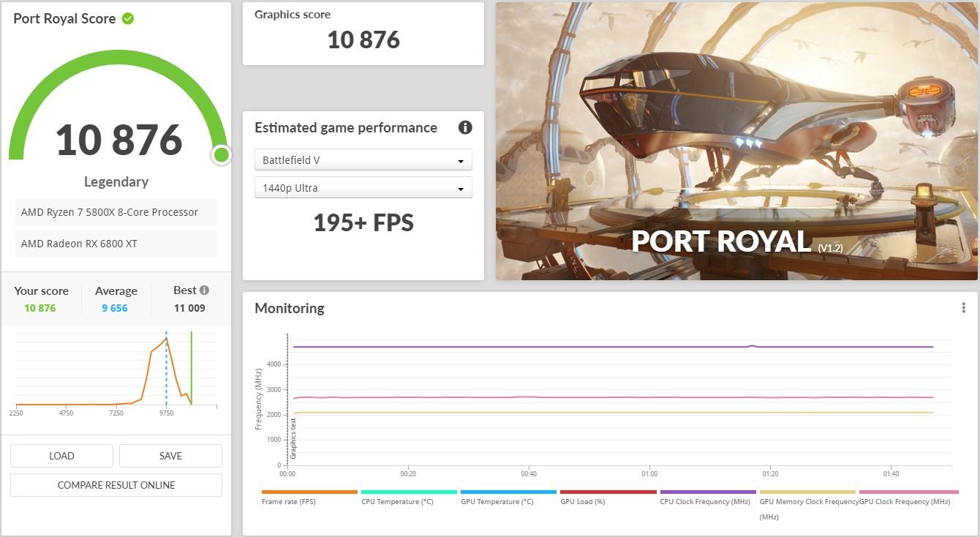Image resolution: width=980 pixels, height=537 pixels.
Task: Toggle the GPU Load (%) legend
Action: point(608,497)
